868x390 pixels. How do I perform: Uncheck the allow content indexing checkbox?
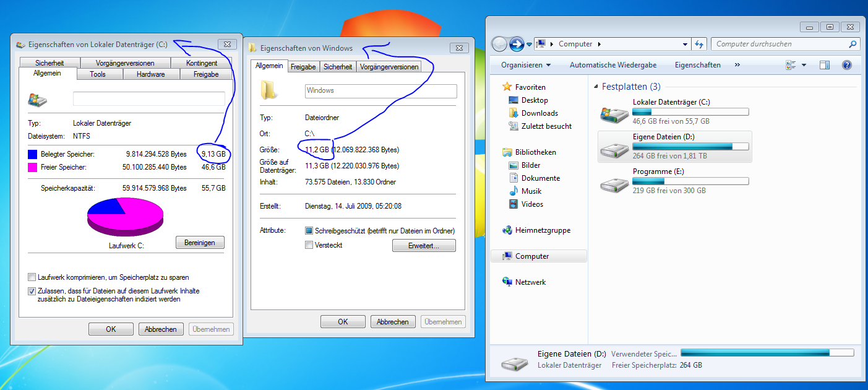click(x=32, y=291)
